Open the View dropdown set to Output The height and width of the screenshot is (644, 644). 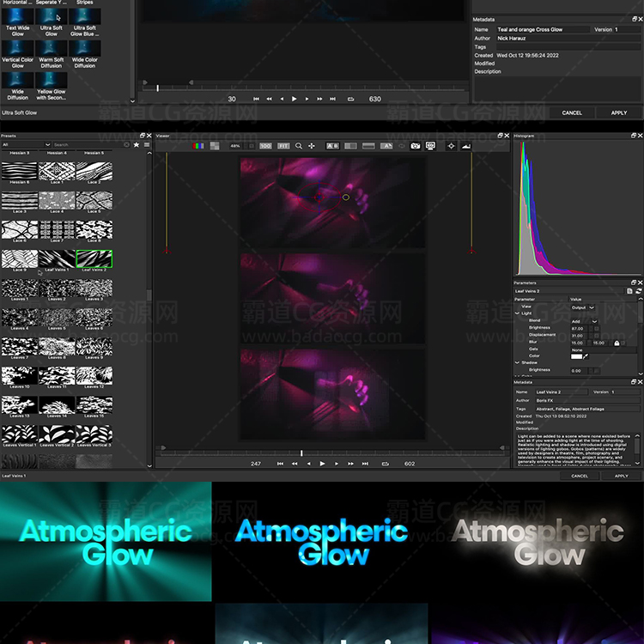[581, 307]
